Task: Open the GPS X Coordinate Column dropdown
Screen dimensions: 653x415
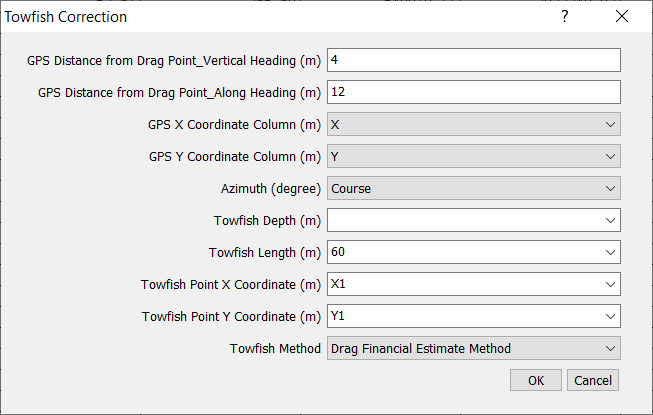Action: [474, 124]
